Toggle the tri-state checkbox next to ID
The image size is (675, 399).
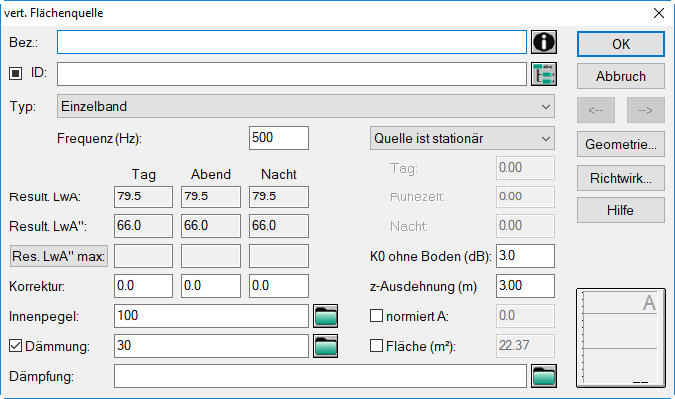pyautogui.click(x=15, y=74)
